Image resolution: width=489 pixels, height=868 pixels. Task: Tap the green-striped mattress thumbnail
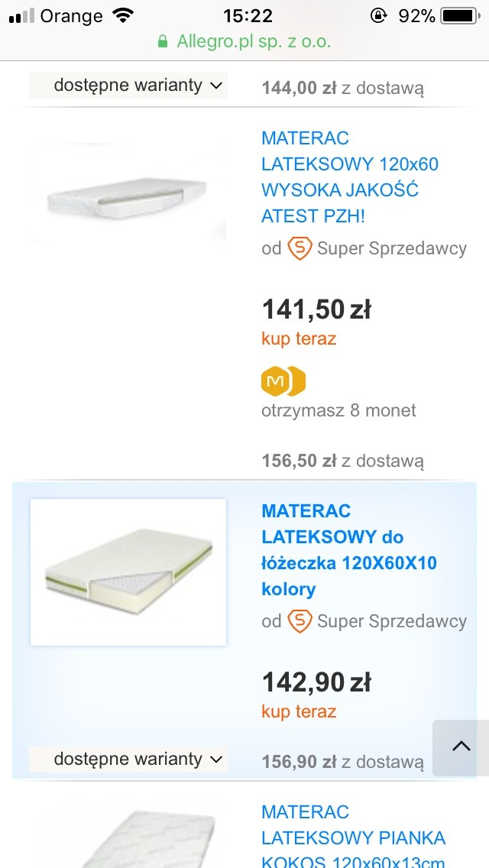pos(128,572)
